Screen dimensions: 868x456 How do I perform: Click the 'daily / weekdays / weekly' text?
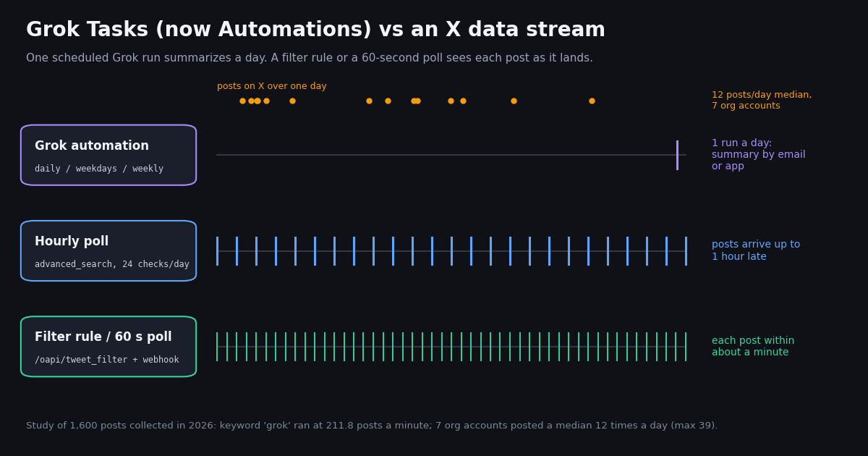pos(99,169)
